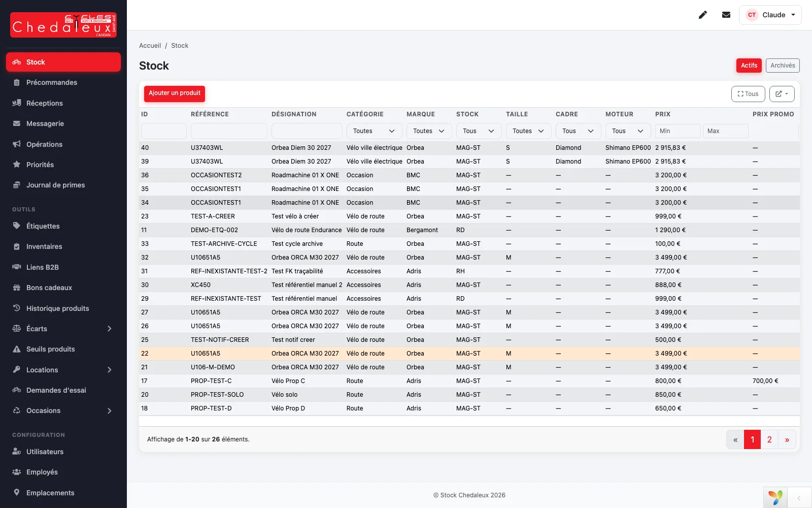
Task: Click the Référence filter input field
Action: (x=229, y=131)
